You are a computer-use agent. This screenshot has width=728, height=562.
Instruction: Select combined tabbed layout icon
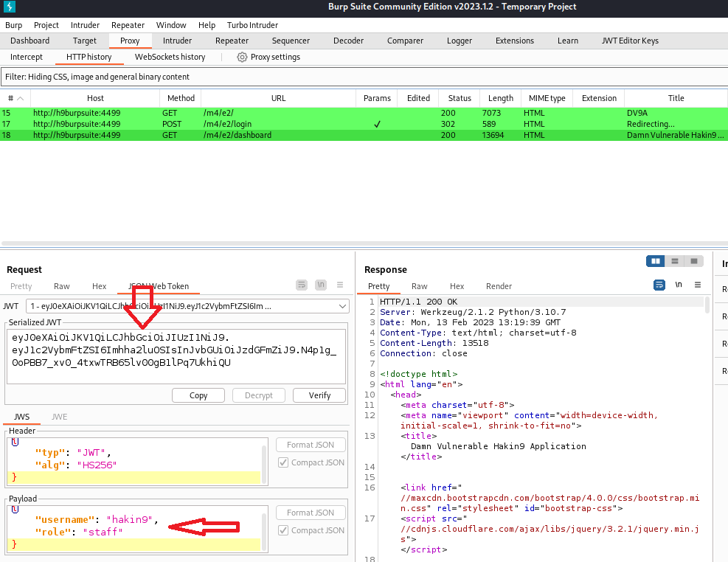coord(693,261)
